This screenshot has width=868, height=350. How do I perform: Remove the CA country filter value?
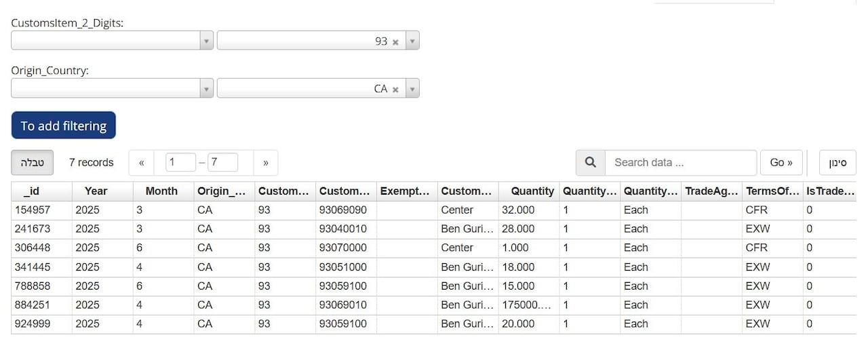click(x=395, y=90)
